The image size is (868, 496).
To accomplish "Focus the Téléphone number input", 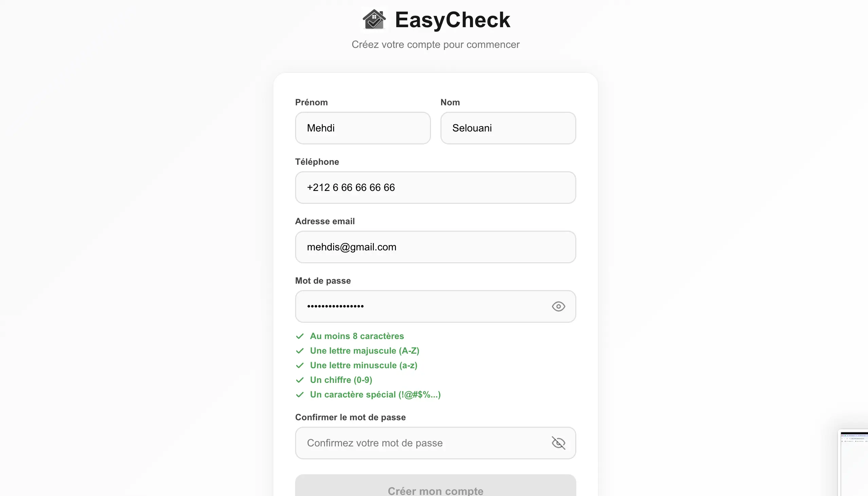I will pyautogui.click(x=435, y=188).
